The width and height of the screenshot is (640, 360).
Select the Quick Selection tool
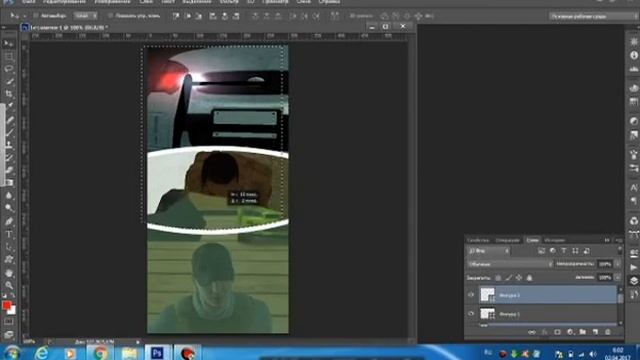(9, 81)
